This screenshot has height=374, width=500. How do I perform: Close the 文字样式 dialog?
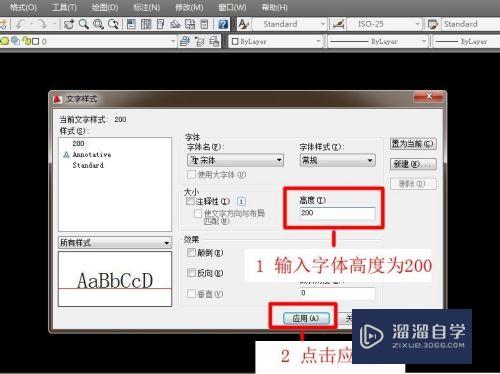pyautogui.click(x=428, y=97)
